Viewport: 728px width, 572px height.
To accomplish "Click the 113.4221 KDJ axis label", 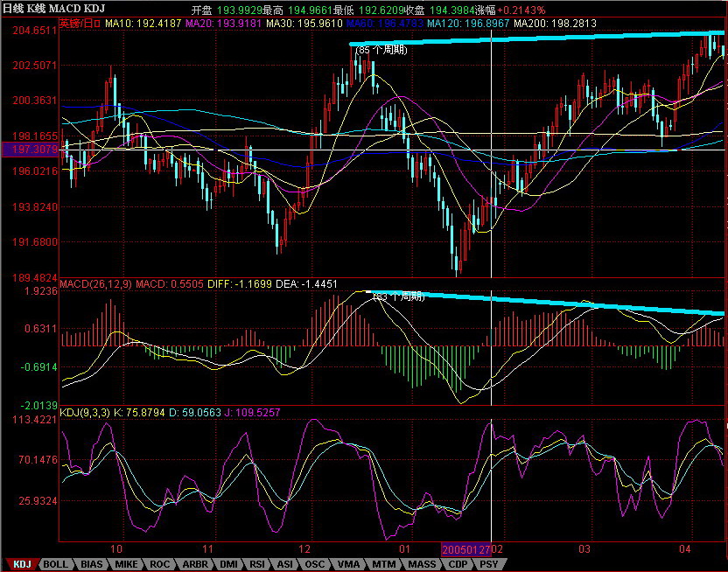I will pyautogui.click(x=35, y=420).
